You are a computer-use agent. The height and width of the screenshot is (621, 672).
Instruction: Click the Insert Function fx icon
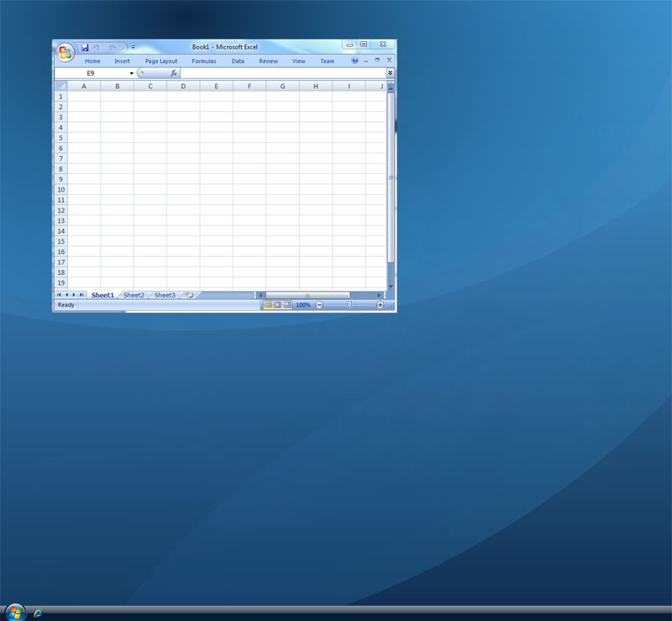[174, 73]
